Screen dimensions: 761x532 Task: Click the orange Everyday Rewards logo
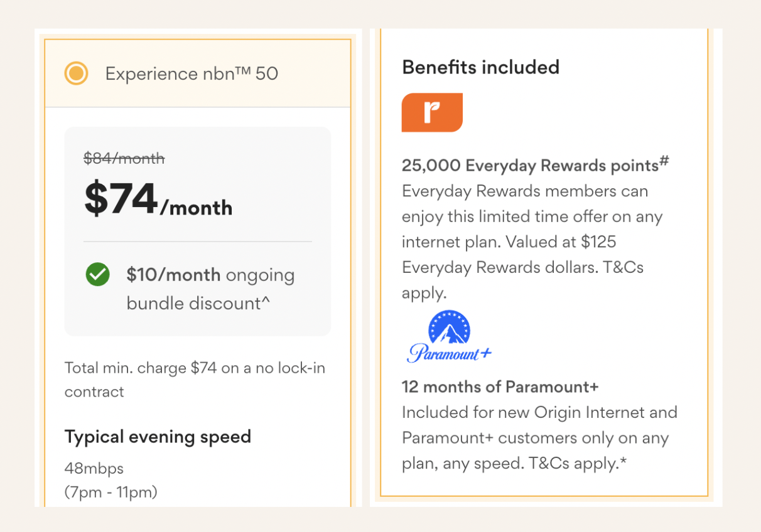coord(432,112)
